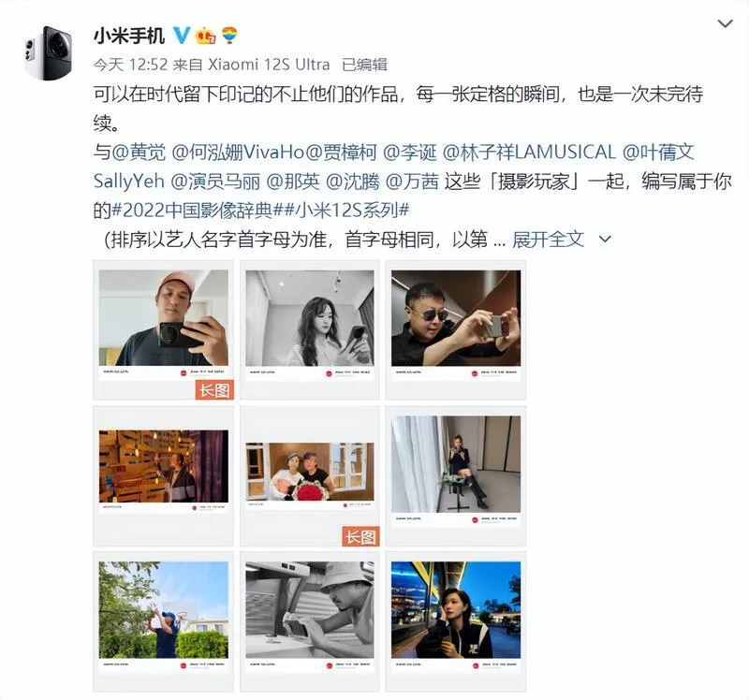The width and height of the screenshot is (749, 700).
Task: Click the colorful balloon badge icon
Action: pos(229,35)
